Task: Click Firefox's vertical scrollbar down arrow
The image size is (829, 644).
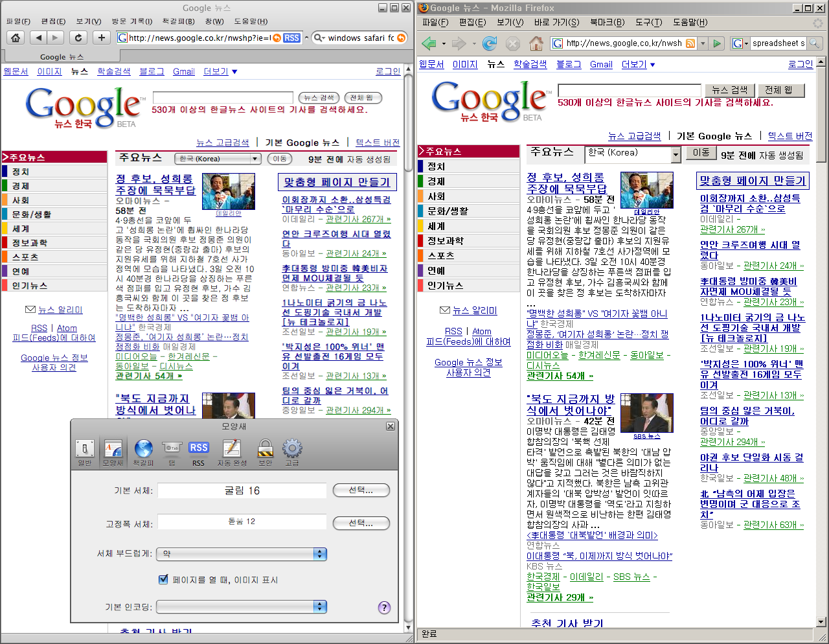Action: click(x=822, y=621)
